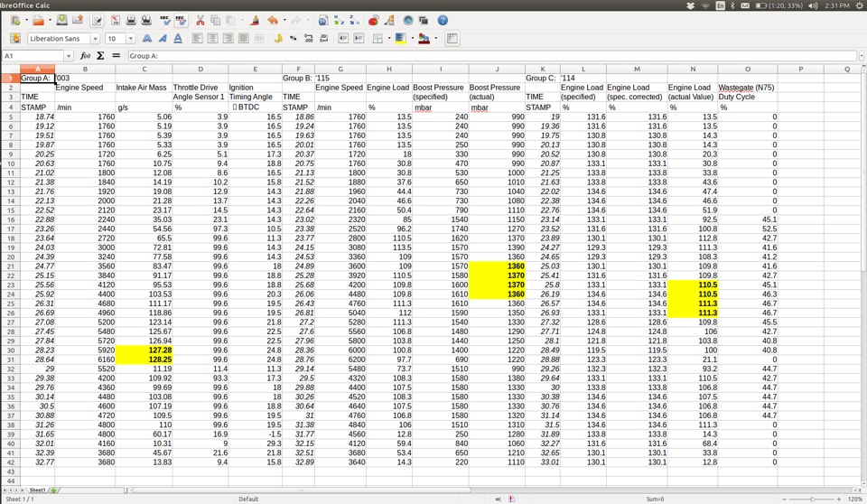Image resolution: width=867 pixels, height=504 pixels.
Task: Align cell content left
Action: pos(198,39)
